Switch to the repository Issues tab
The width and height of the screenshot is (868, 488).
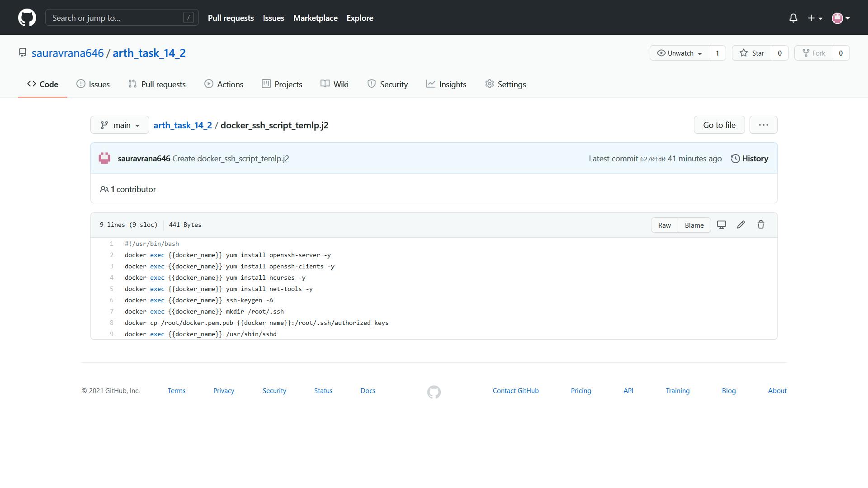coord(93,84)
